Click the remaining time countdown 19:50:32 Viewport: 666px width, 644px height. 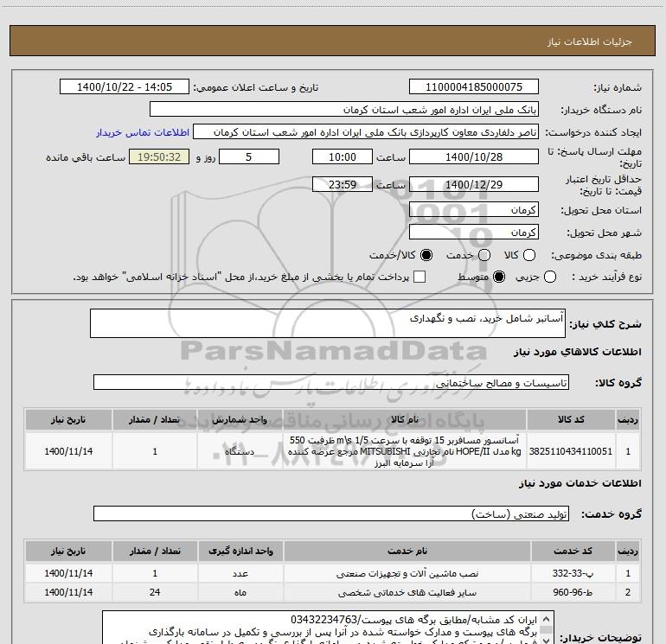[159, 156]
